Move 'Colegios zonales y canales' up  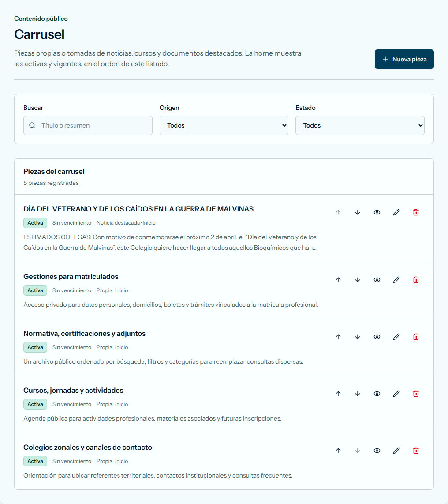pyautogui.click(x=338, y=451)
